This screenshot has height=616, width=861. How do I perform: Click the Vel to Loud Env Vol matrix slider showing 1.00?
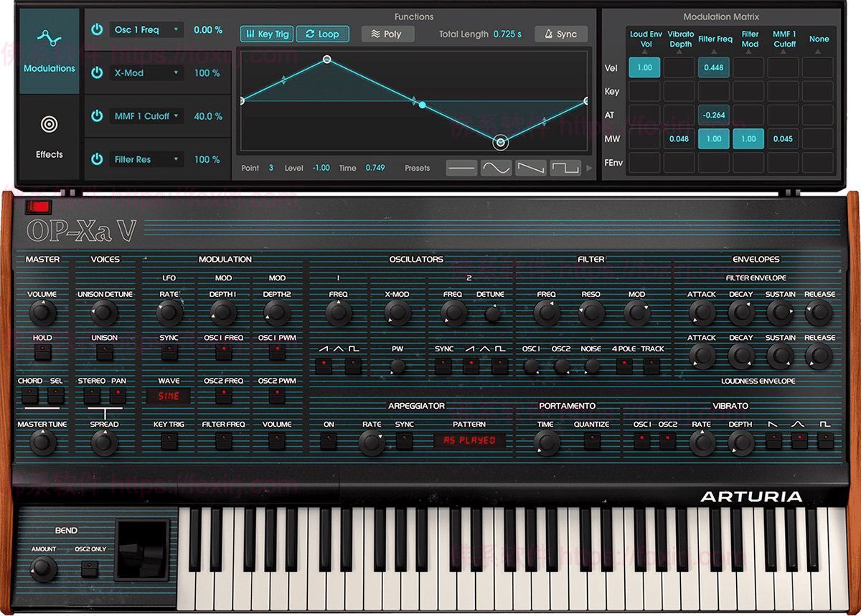pyautogui.click(x=644, y=67)
